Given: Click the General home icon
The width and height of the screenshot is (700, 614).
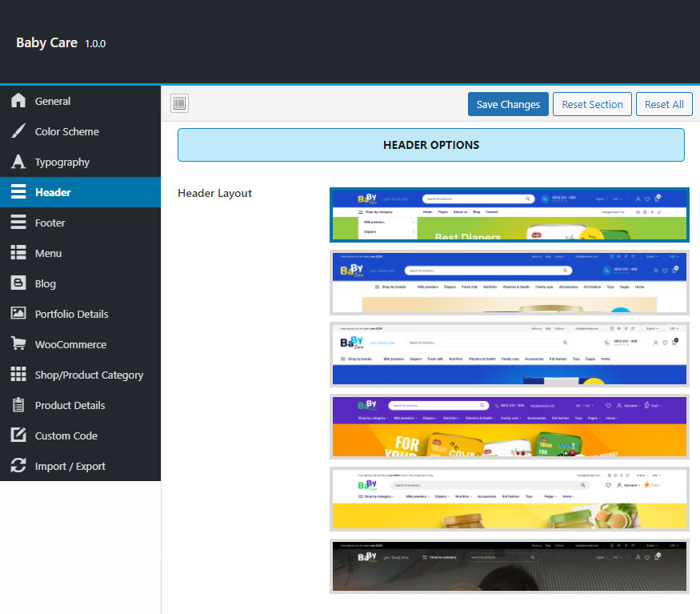Looking at the screenshot, I should (18, 101).
